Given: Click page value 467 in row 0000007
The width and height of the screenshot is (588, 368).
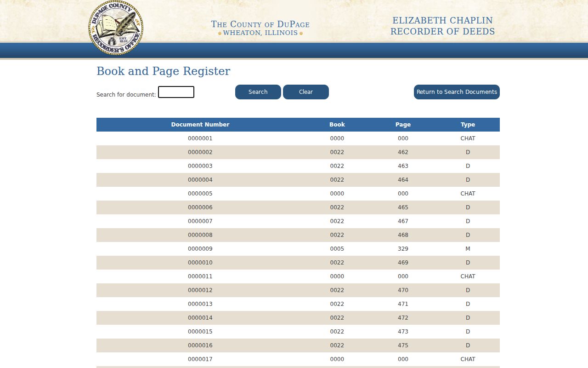Looking at the screenshot, I should [x=403, y=221].
